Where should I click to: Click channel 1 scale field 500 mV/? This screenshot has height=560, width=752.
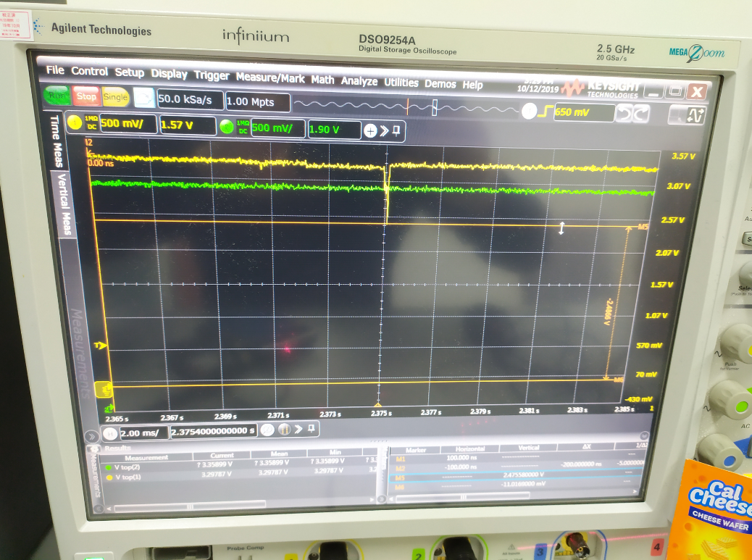coord(128,124)
